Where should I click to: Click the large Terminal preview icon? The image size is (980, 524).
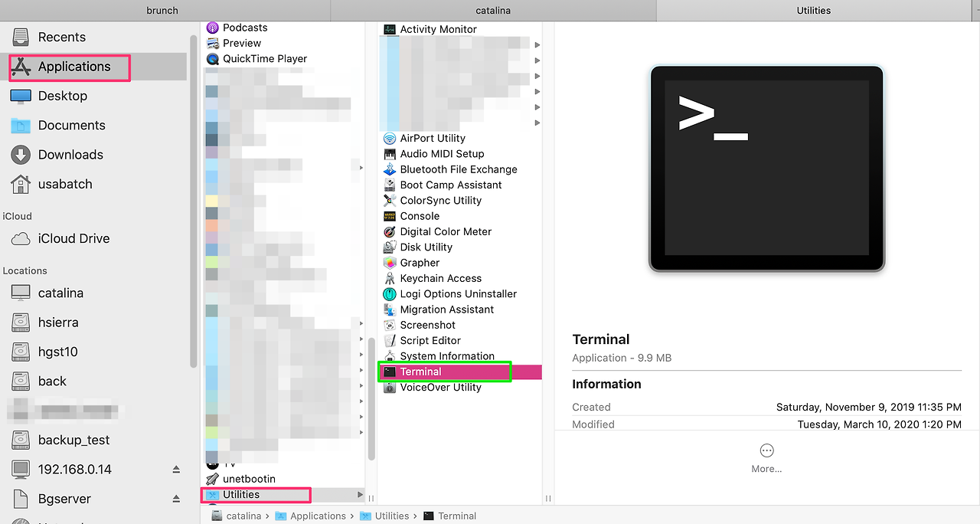(x=766, y=169)
